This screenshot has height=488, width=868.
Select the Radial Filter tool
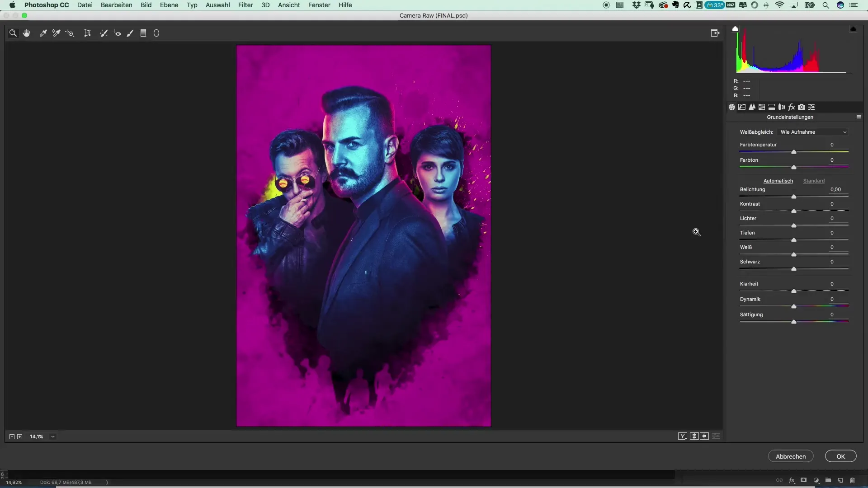[156, 33]
